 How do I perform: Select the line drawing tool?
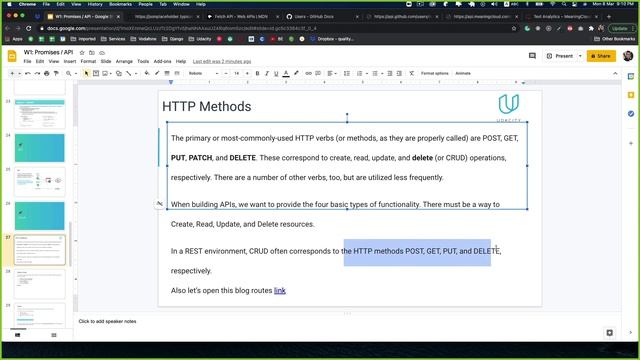[x=129, y=73]
